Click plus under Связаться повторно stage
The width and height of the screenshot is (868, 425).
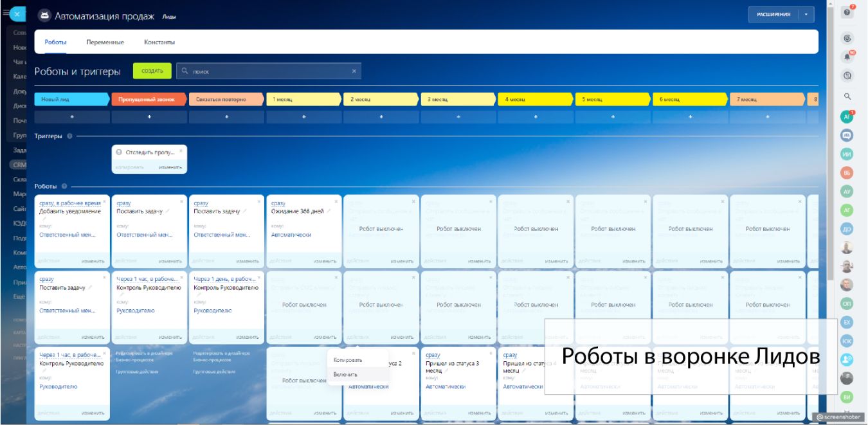pos(226,117)
